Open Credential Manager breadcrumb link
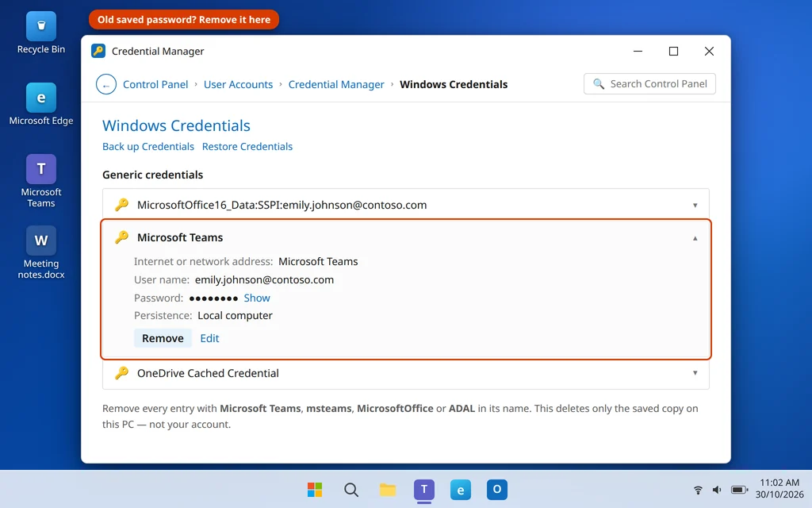The width and height of the screenshot is (812, 508). (x=336, y=84)
